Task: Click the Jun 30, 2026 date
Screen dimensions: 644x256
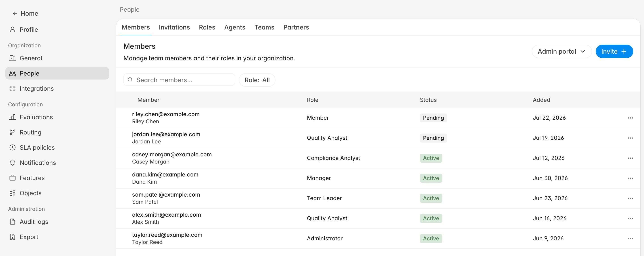Action: coord(550,178)
